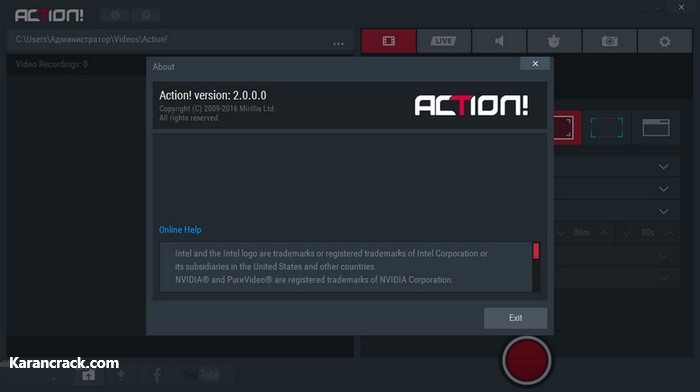This screenshot has width=700, height=392.
Task: Open the dropdown directly above the 00m timer row
Action: point(617,211)
